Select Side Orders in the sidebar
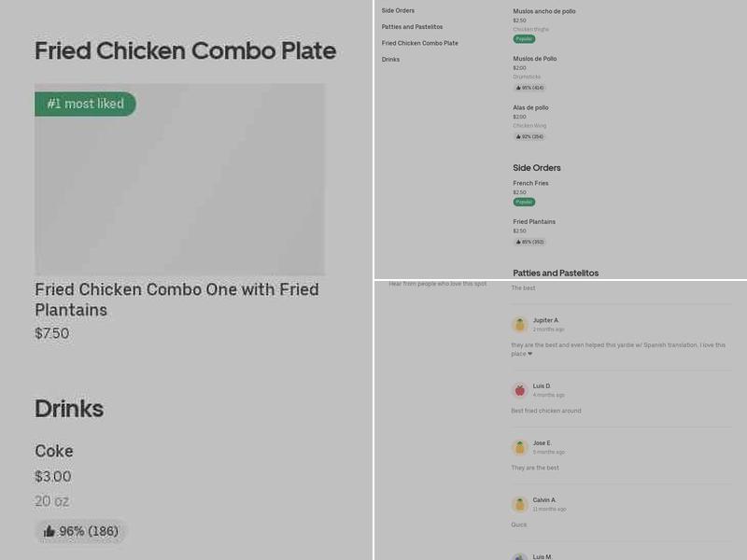 pos(400,10)
